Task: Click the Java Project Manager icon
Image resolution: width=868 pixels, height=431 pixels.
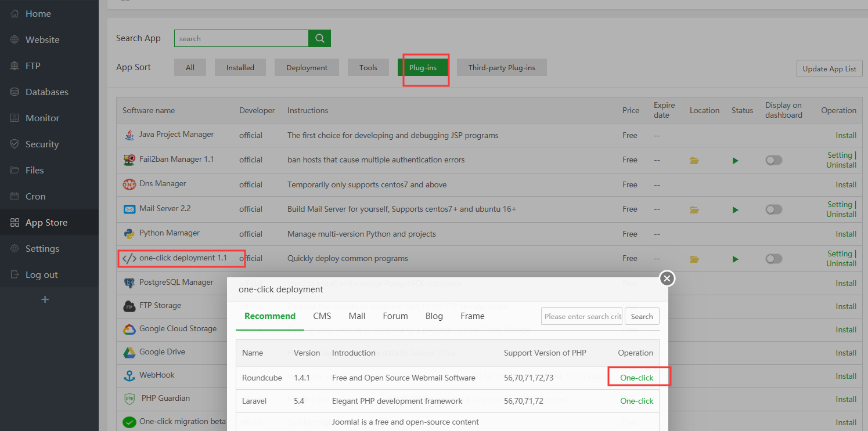Action: 129,135
